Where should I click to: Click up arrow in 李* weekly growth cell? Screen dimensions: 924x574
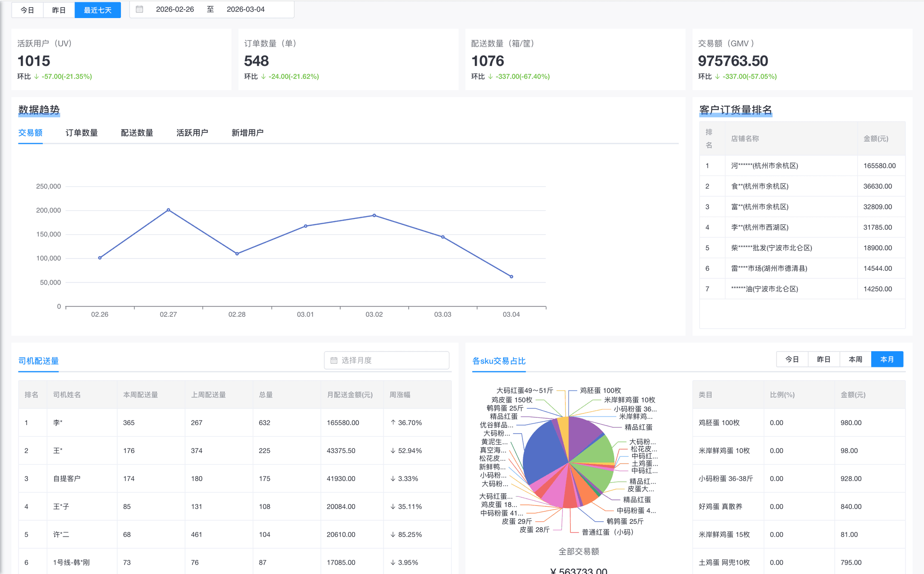click(393, 422)
